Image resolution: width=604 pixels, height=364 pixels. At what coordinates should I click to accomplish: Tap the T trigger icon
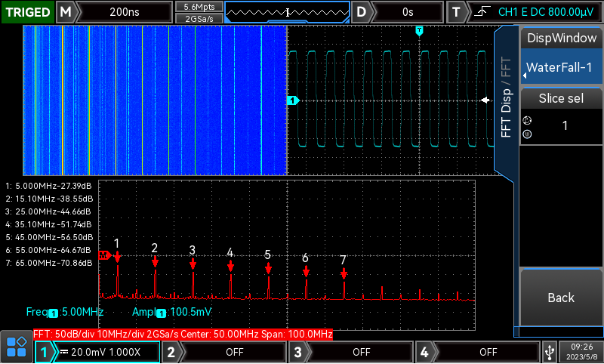click(x=456, y=12)
